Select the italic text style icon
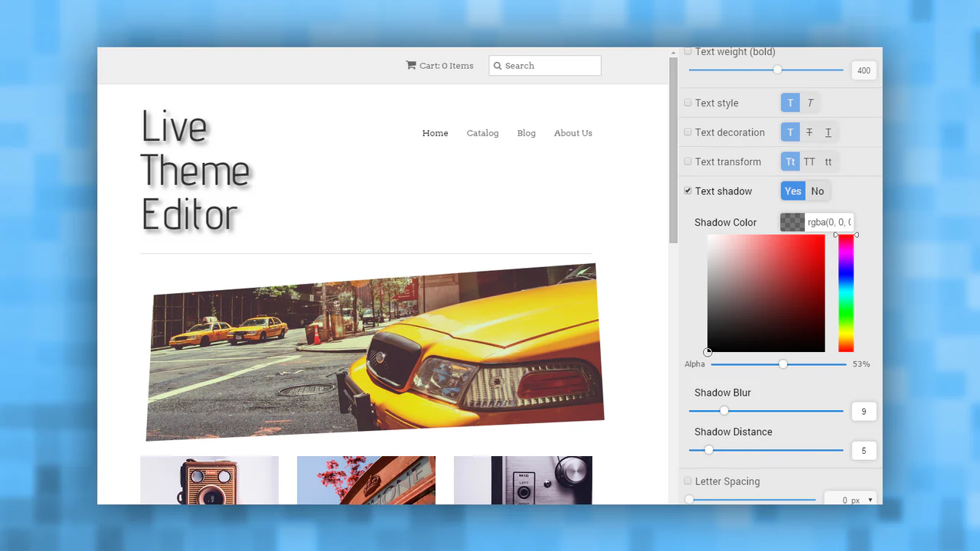 pyautogui.click(x=810, y=103)
